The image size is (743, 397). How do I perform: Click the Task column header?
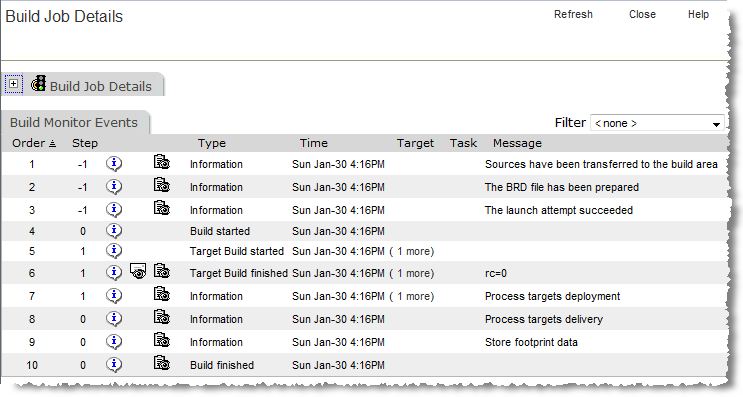pyautogui.click(x=463, y=143)
